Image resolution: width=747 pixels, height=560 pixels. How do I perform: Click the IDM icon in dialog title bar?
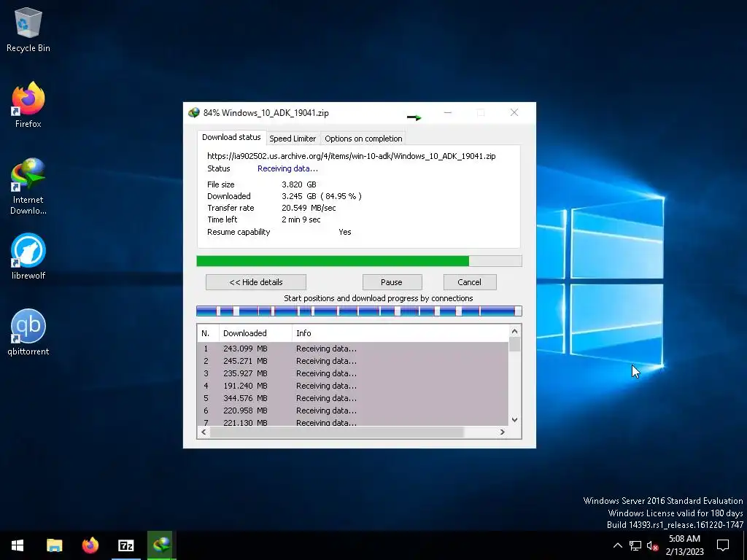point(193,113)
